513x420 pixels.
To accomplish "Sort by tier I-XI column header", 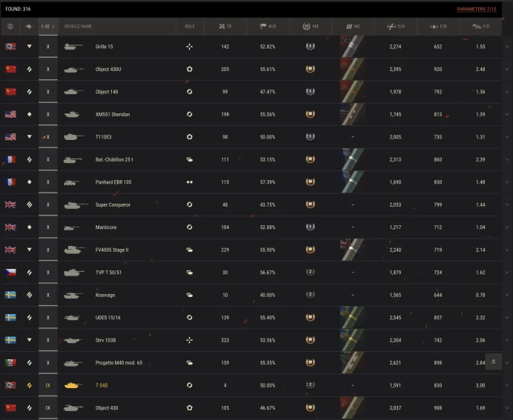I will click(x=48, y=27).
